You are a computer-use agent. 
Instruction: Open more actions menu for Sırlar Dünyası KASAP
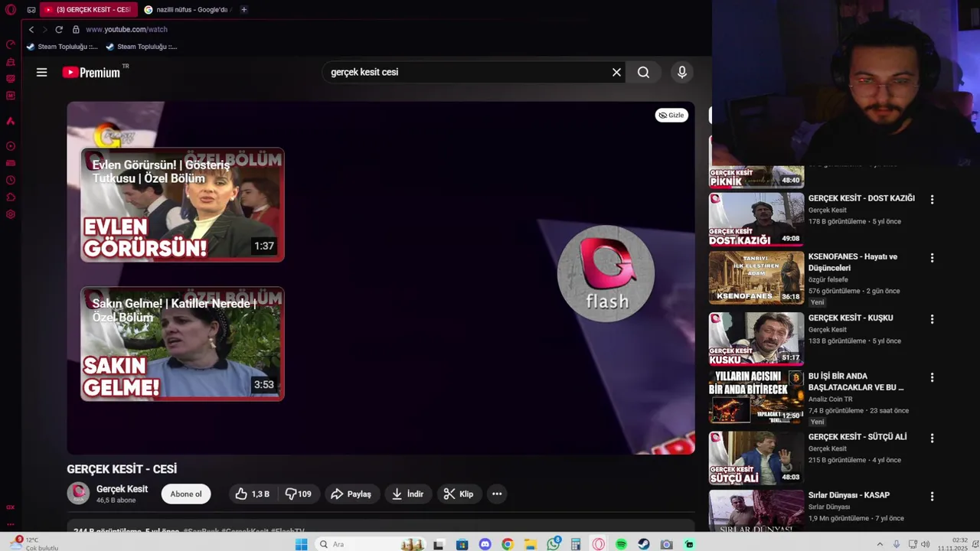[x=932, y=497]
